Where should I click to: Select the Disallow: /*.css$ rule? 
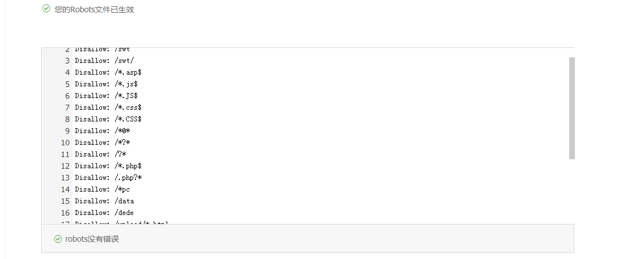108,107
